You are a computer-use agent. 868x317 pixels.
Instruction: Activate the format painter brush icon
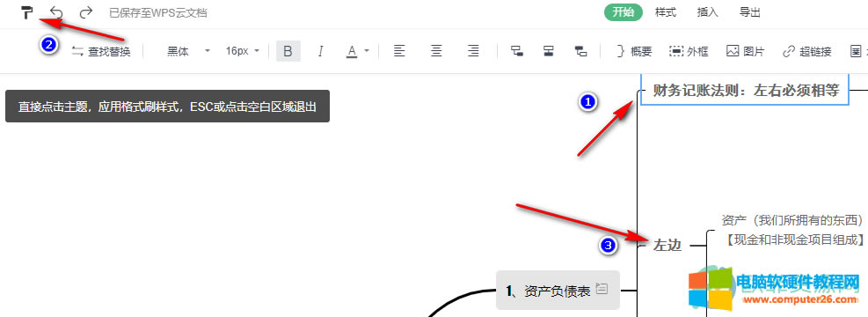pos(26,12)
